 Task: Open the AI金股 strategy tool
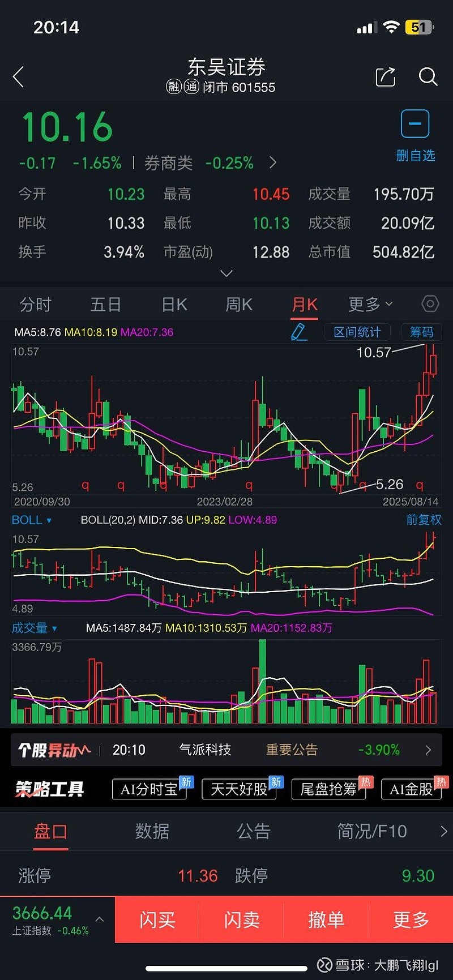(412, 789)
